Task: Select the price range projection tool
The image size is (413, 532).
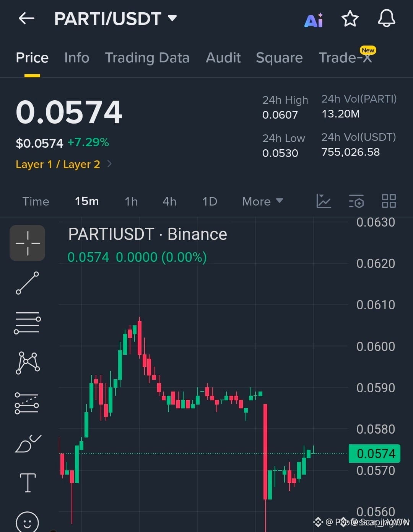Action: (27, 403)
